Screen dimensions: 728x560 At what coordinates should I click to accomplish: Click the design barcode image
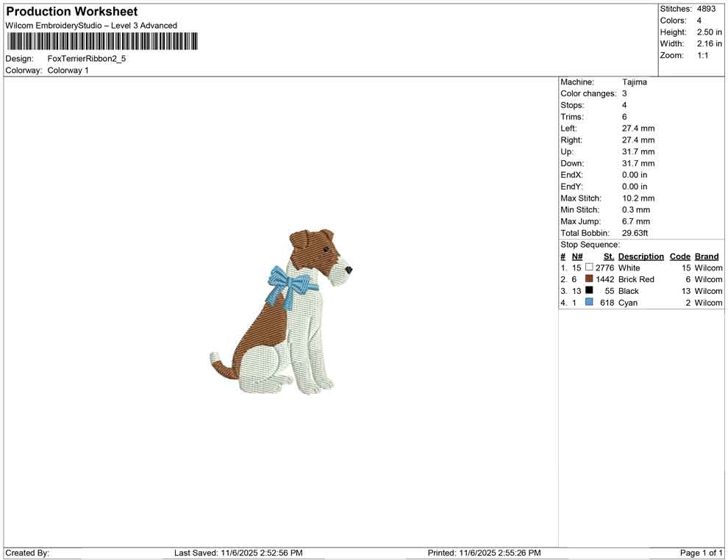[101, 42]
